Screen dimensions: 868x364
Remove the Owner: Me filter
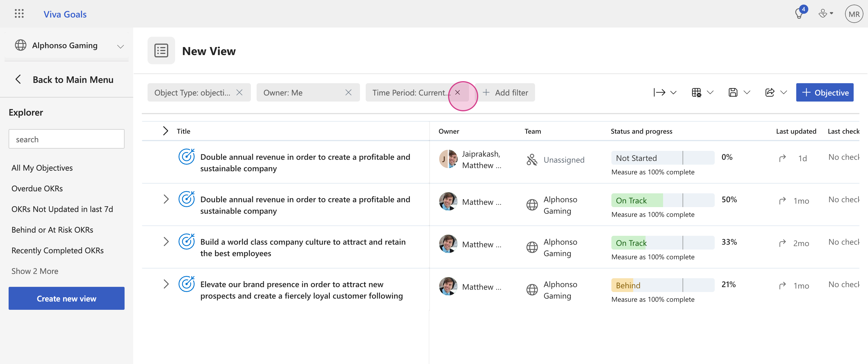[x=348, y=92]
